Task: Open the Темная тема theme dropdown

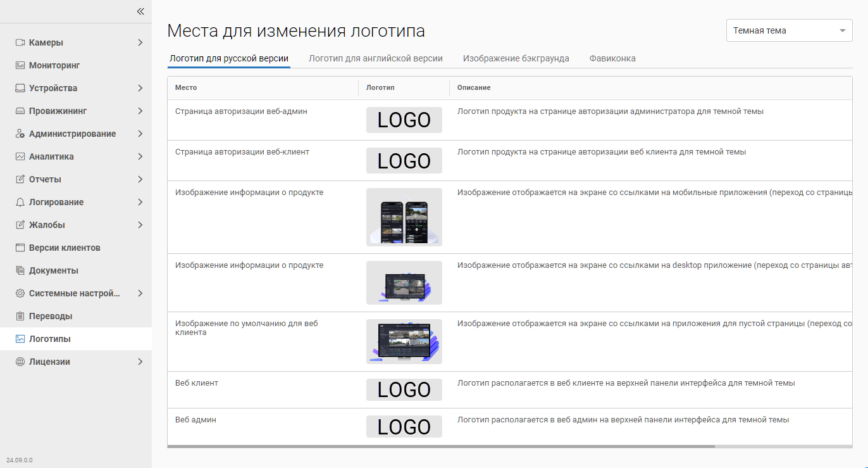Action: (x=789, y=30)
